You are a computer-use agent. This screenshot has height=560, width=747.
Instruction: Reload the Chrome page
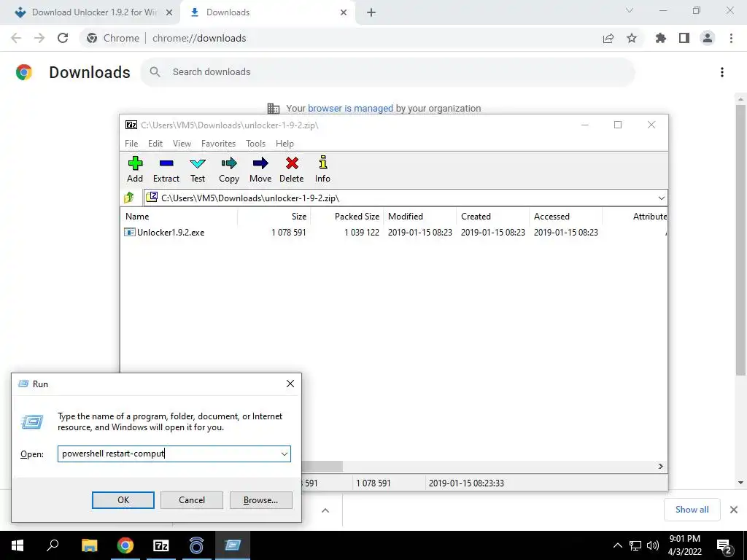click(x=63, y=38)
